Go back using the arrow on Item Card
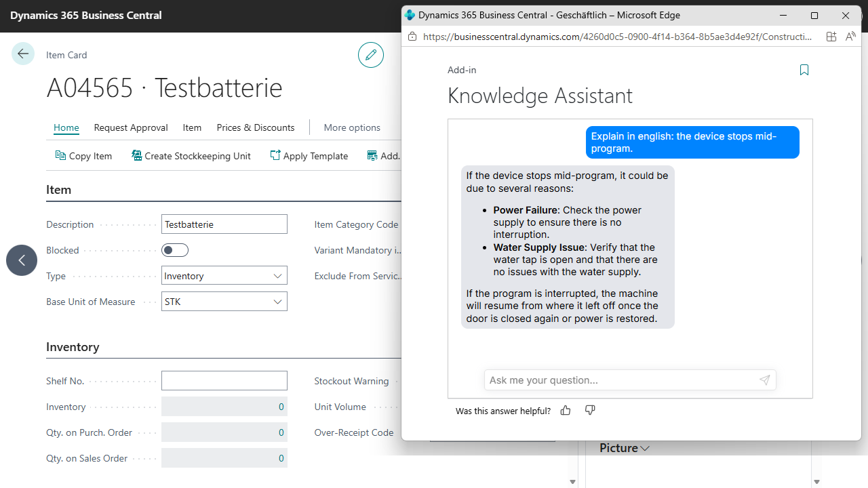The image size is (868, 488). pos(23,54)
